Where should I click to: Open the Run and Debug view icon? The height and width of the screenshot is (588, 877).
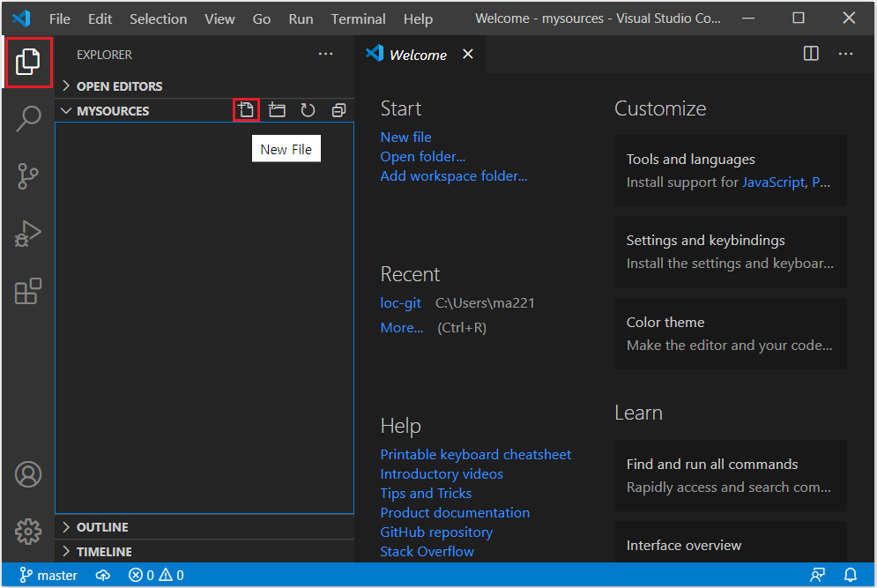coord(28,234)
